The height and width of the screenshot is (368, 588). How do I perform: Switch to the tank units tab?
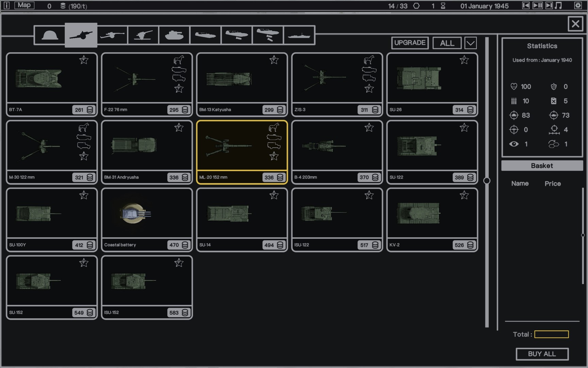(x=174, y=35)
